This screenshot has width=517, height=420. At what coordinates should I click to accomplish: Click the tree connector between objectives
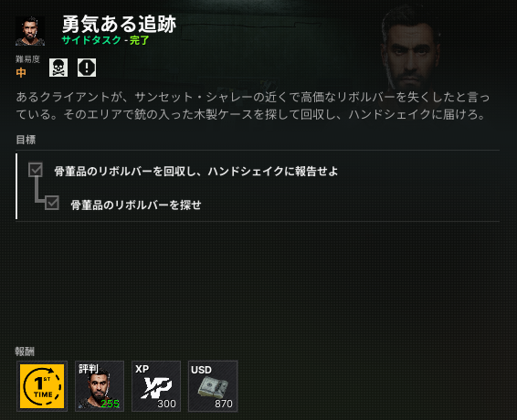click(x=39, y=190)
